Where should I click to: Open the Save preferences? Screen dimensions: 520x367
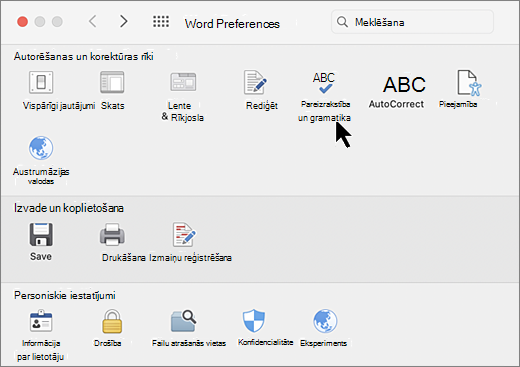pyautogui.click(x=41, y=234)
